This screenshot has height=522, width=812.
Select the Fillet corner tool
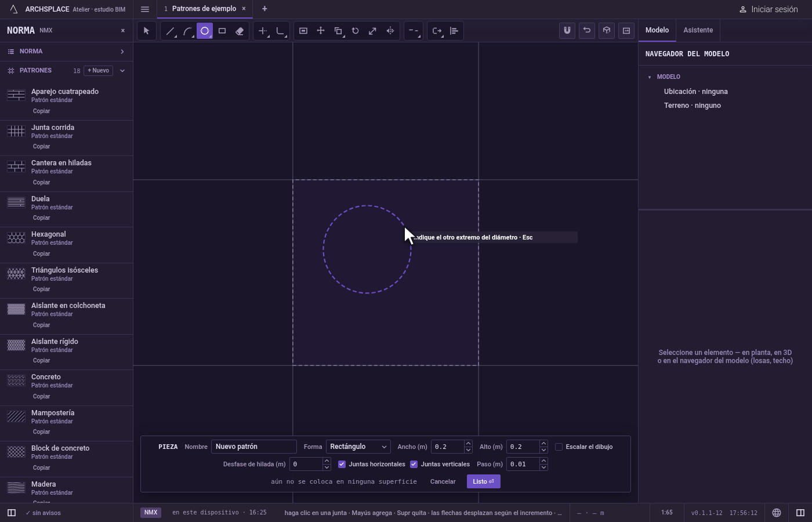pyautogui.click(x=280, y=31)
